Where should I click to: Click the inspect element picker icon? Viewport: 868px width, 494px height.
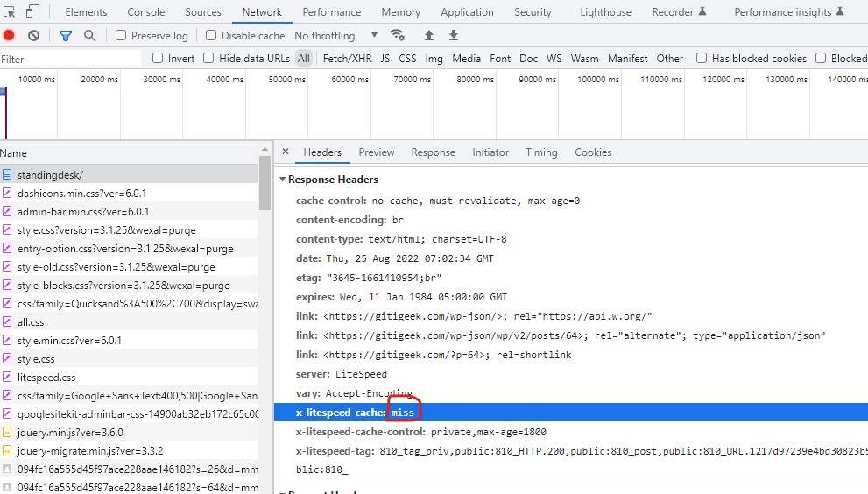pyautogui.click(x=11, y=12)
